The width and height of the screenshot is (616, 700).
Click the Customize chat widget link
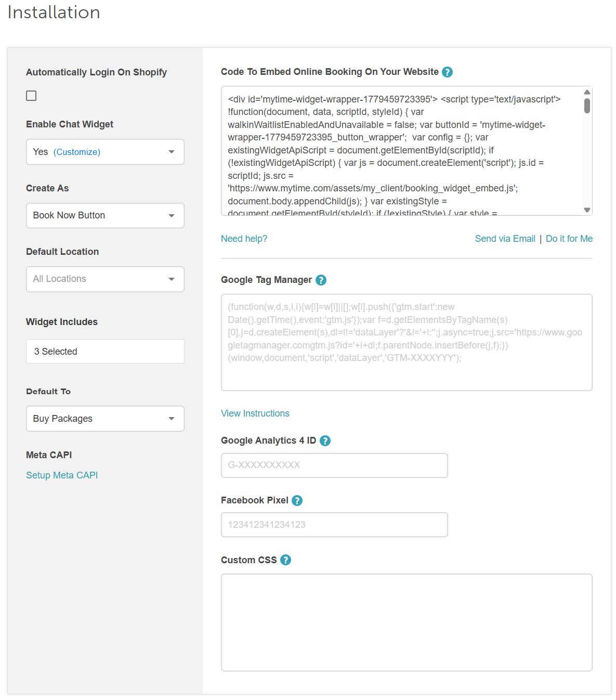pos(77,152)
